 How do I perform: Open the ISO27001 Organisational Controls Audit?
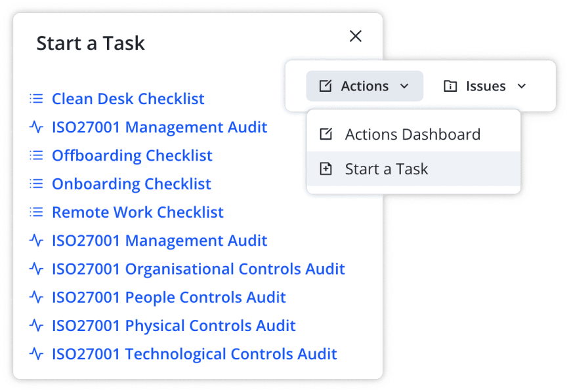coord(198,269)
